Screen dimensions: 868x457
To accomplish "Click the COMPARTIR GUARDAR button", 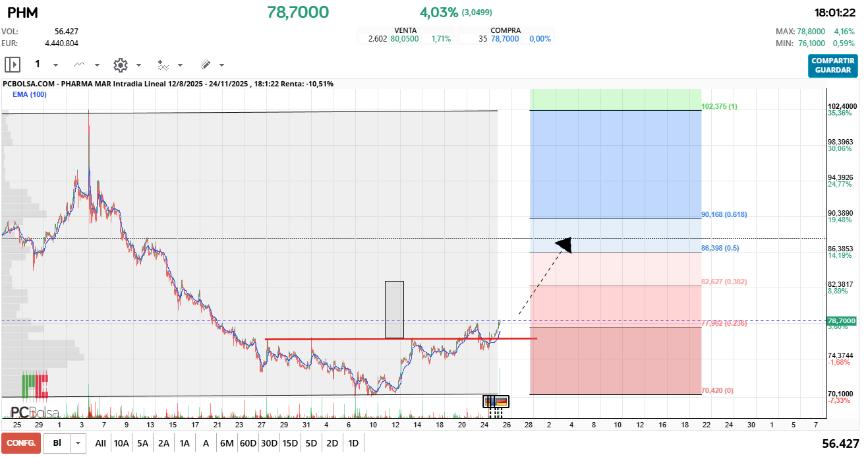I will [833, 65].
